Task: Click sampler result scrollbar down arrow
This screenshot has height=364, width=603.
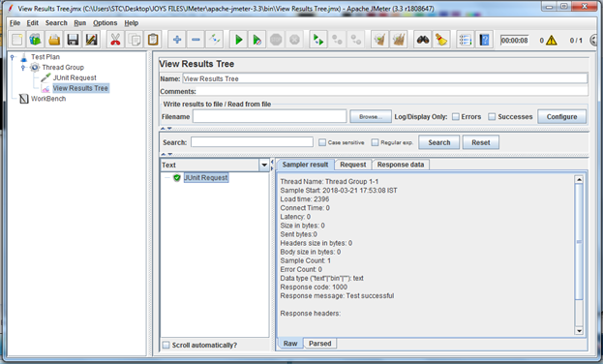Action: [579, 330]
